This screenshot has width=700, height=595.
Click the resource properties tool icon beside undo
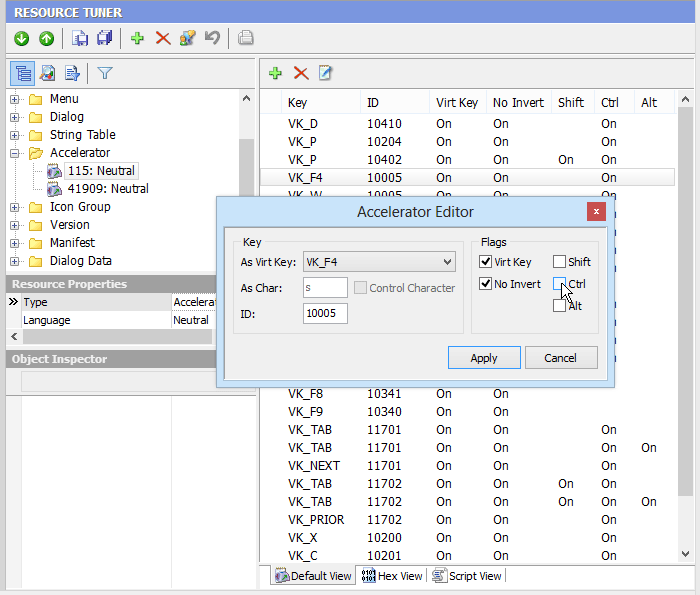coord(188,38)
